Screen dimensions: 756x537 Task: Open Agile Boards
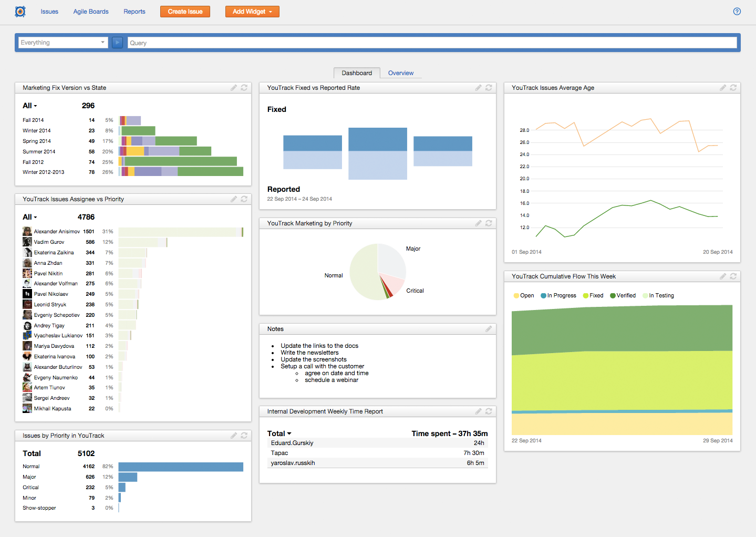(x=91, y=12)
